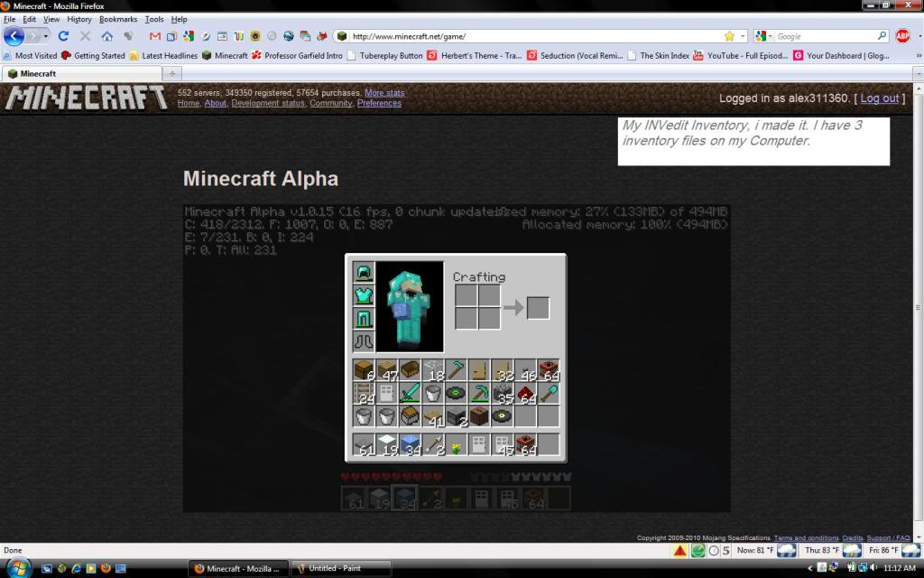This screenshot has width=924, height=578.
Task: Select the ice block stack of 34
Action: (410, 444)
